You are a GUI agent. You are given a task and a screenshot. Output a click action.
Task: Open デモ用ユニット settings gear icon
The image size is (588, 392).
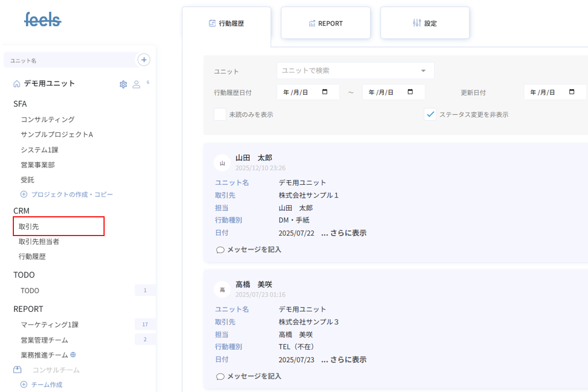tap(123, 84)
